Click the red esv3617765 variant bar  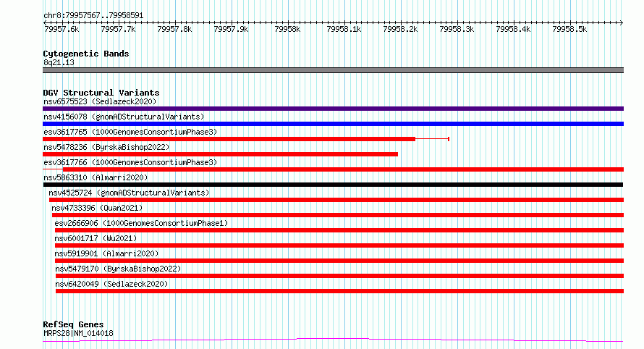point(229,139)
